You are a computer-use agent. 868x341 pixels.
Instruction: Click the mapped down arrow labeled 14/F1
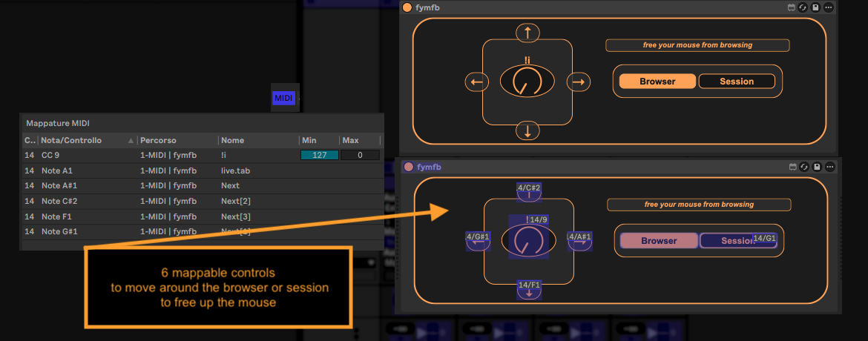(529, 290)
